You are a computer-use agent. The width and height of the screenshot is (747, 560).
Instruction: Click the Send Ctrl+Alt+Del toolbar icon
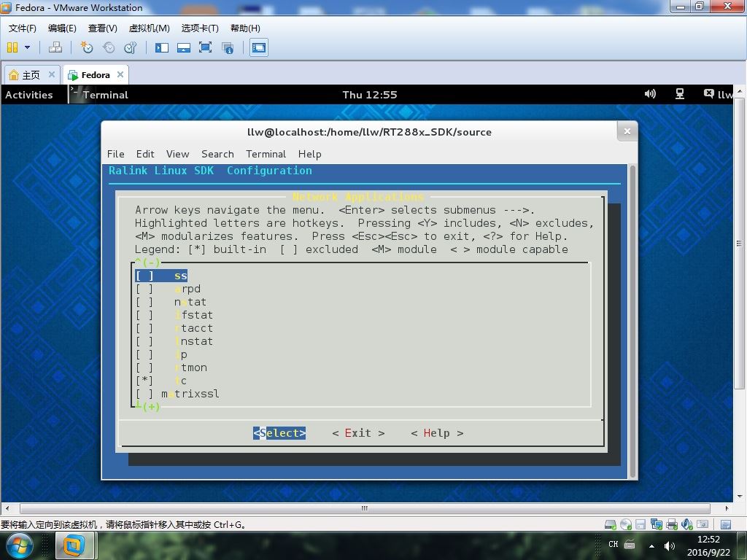coord(55,47)
